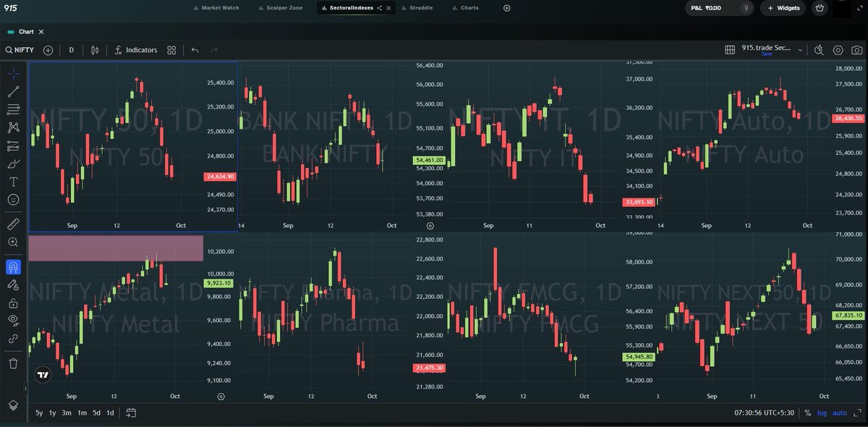This screenshot has width=868, height=427.
Task: Click the add symbol compare plus icon
Action: click(48, 50)
